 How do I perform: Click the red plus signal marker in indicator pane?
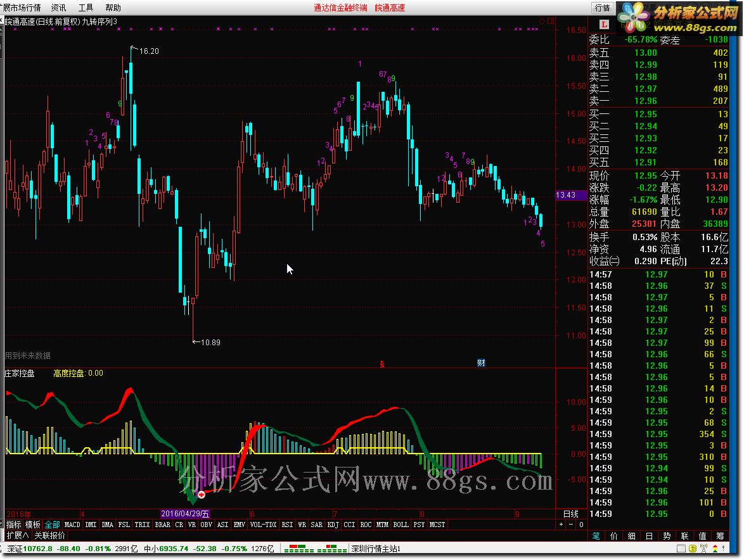[201, 495]
